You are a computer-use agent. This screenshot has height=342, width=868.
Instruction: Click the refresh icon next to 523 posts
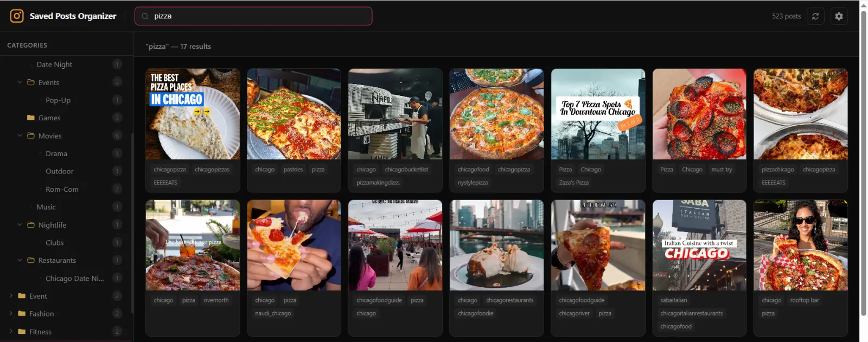click(x=815, y=16)
